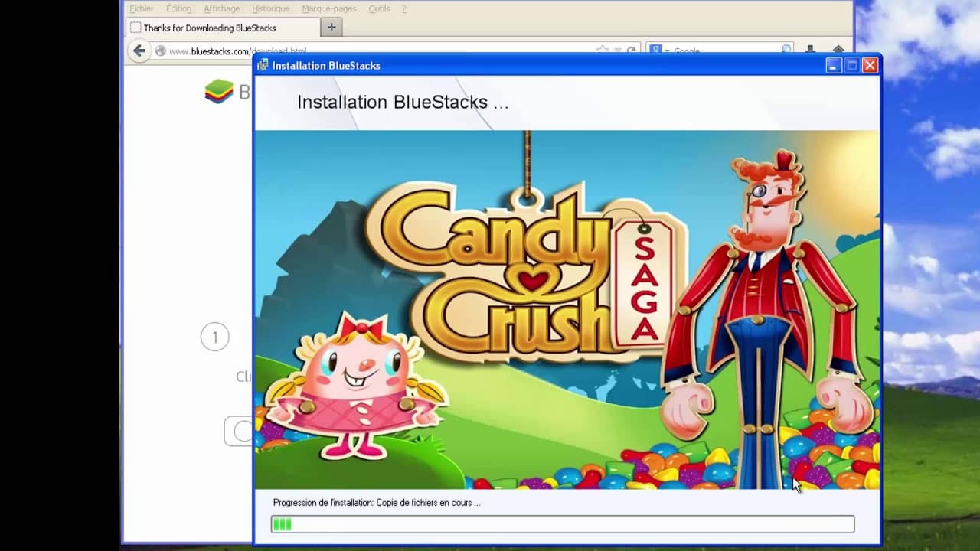Screen dimensions: 980x551
Task: Open the Historique menu
Action: [x=271, y=8]
